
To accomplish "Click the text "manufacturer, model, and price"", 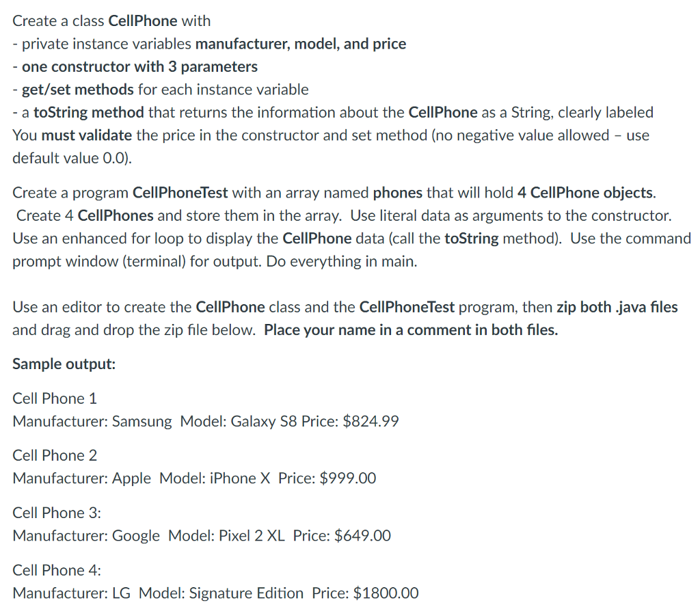I will (x=300, y=44).
